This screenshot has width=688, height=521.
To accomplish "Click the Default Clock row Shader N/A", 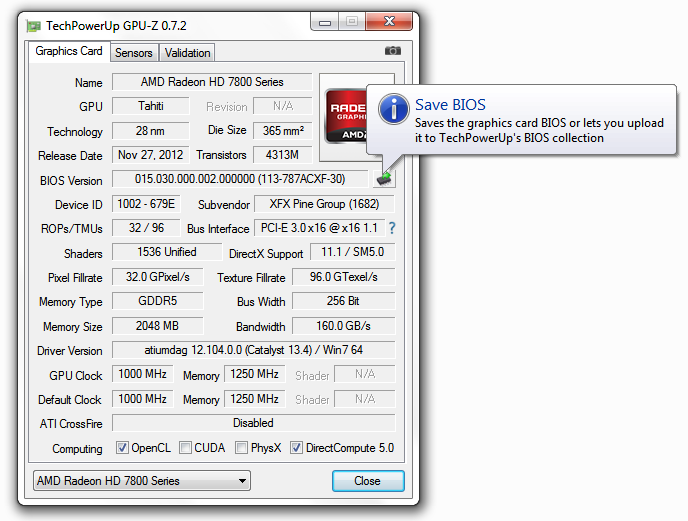I will 365,399.
